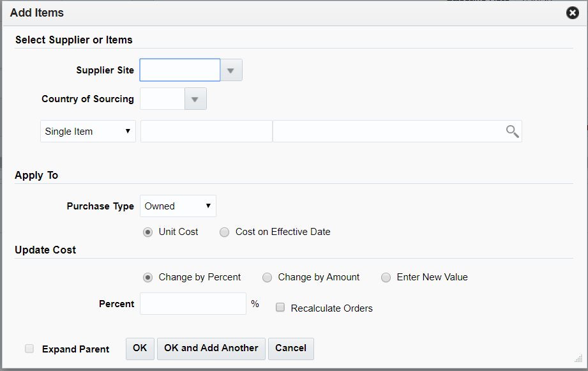Image resolution: width=588 pixels, height=371 pixels.
Task: Select the Unit Cost radio button
Action: 148,232
